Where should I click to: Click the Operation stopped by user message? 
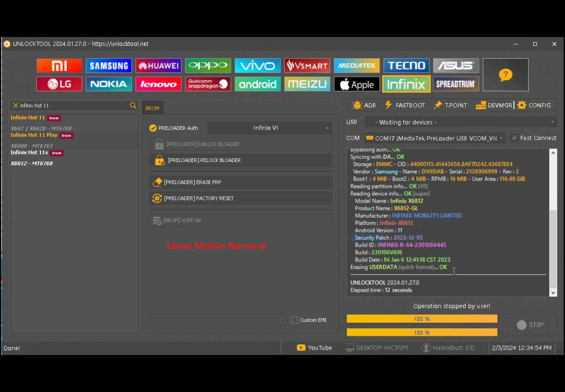(451, 306)
